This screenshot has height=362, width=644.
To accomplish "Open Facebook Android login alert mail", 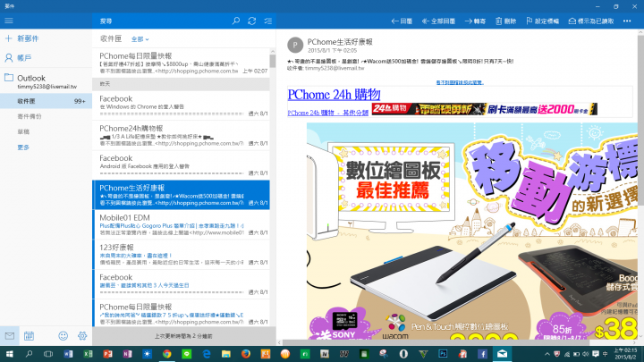I will (x=181, y=164).
